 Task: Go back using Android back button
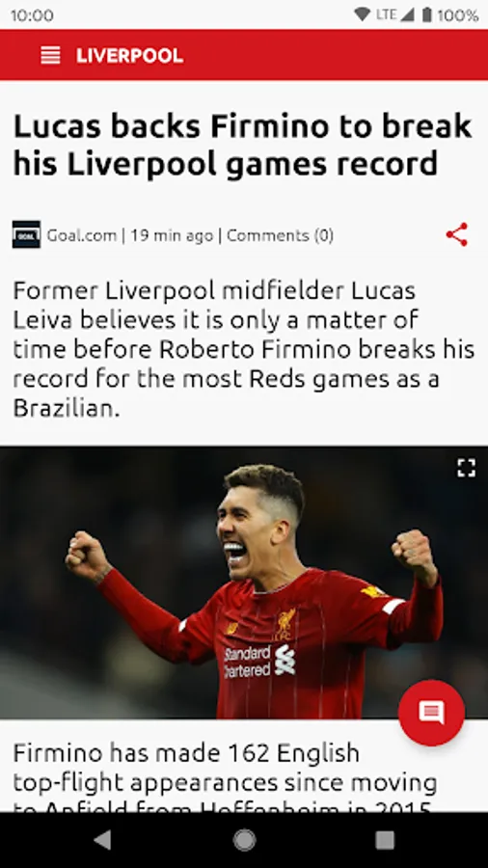[102, 840]
